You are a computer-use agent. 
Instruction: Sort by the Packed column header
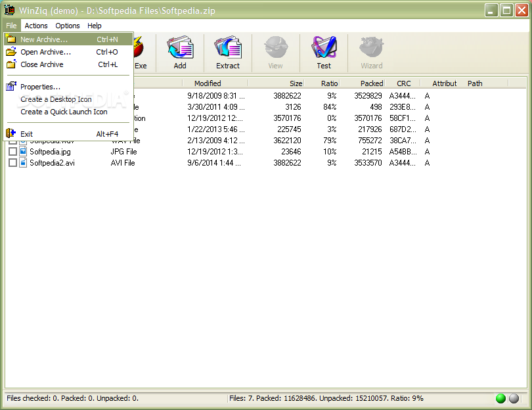[363, 83]
